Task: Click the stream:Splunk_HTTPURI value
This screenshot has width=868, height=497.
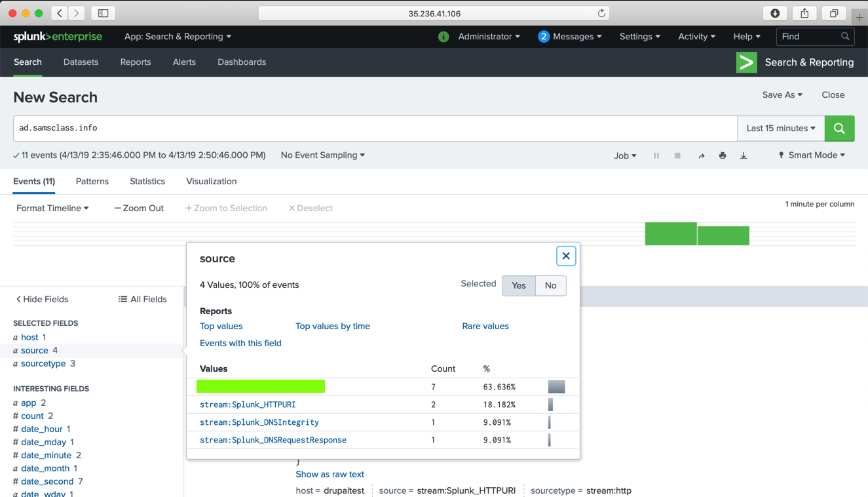Action: [x=248, y=405]
